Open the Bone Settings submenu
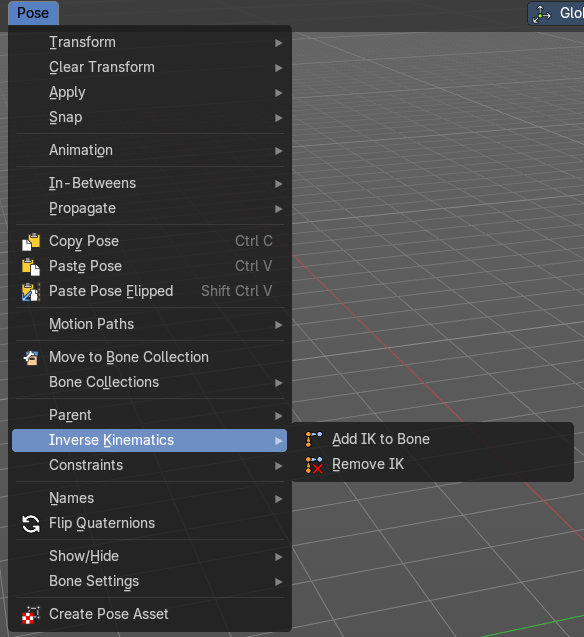584x637 pixels. (149, 581)
